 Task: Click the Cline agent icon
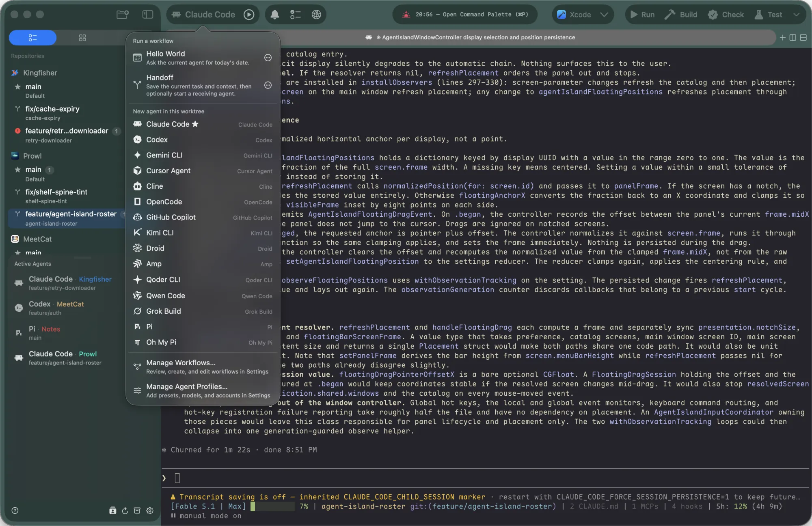click(138, 186)
